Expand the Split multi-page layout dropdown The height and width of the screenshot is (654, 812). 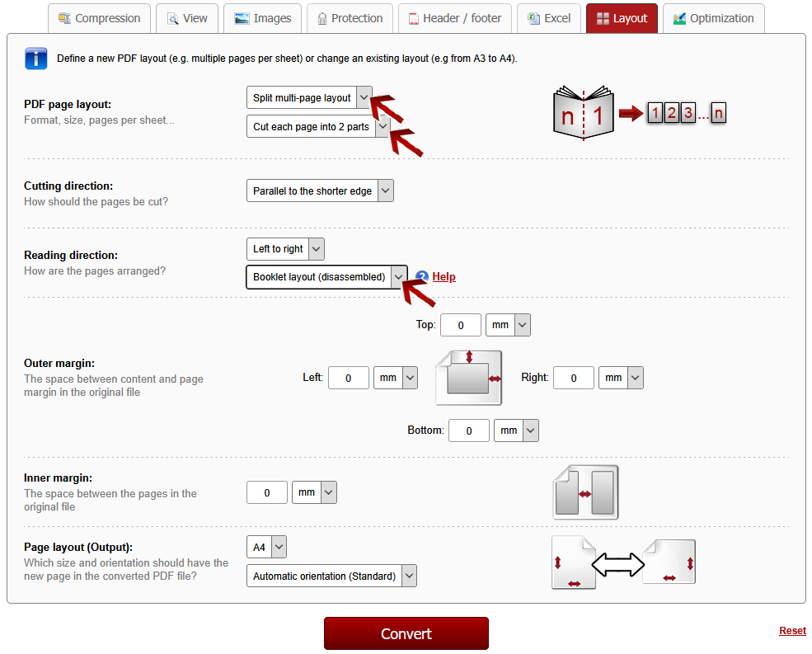(x=309, y=97)
